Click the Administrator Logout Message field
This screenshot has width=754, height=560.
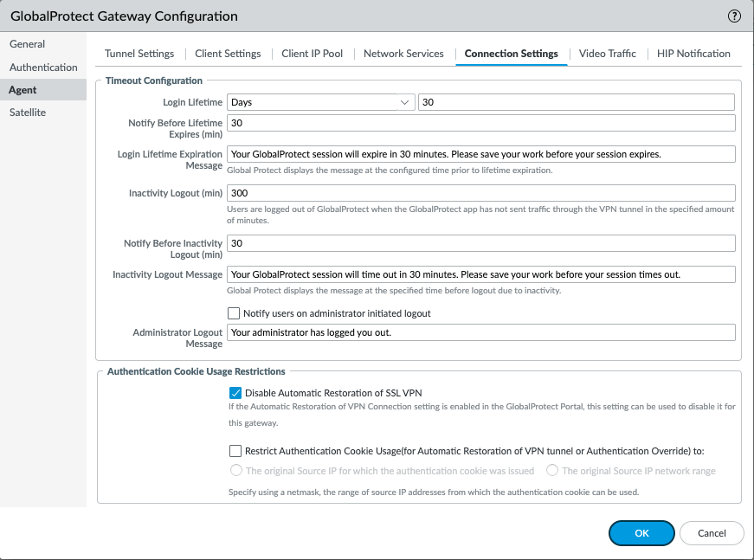click(x=480, y=332)
